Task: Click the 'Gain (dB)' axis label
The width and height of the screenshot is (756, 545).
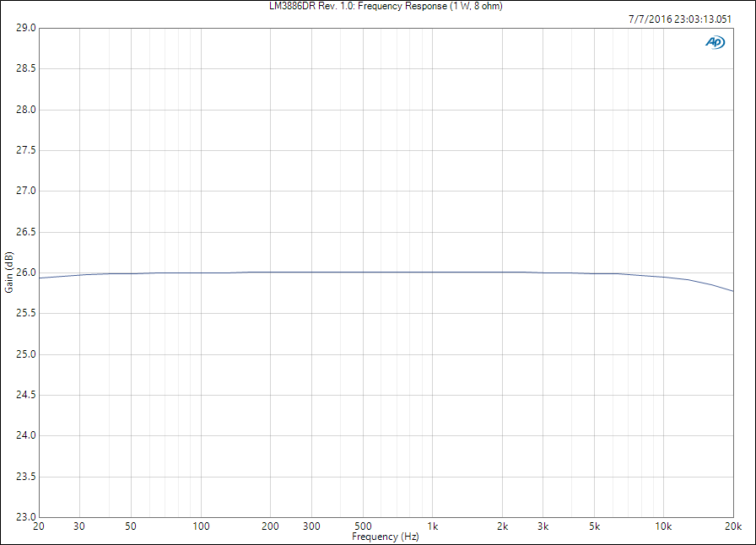Action: 9,272
